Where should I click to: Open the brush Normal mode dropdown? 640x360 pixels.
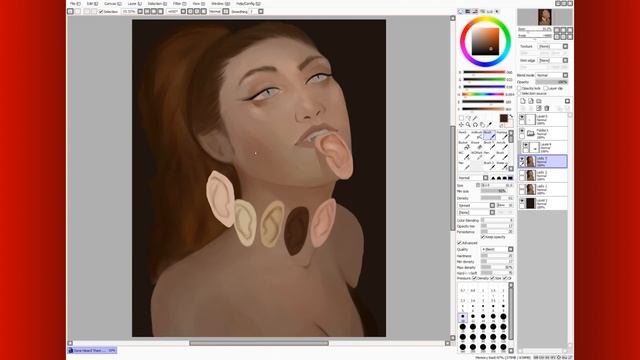[473, 178]
